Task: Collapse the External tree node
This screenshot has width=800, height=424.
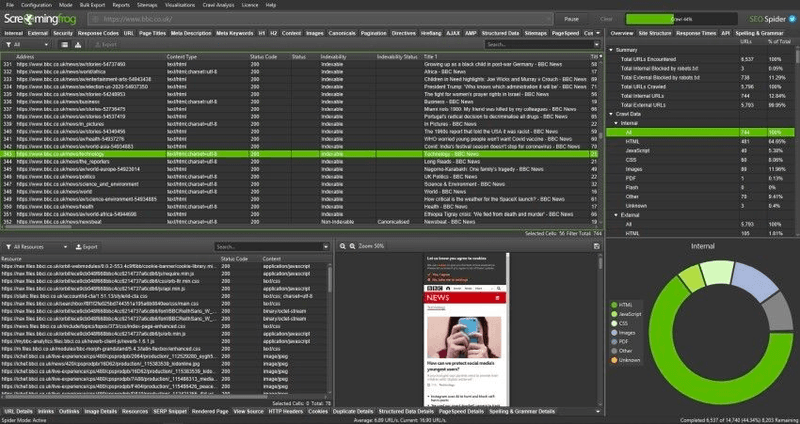Action: [x=616, y=215]
